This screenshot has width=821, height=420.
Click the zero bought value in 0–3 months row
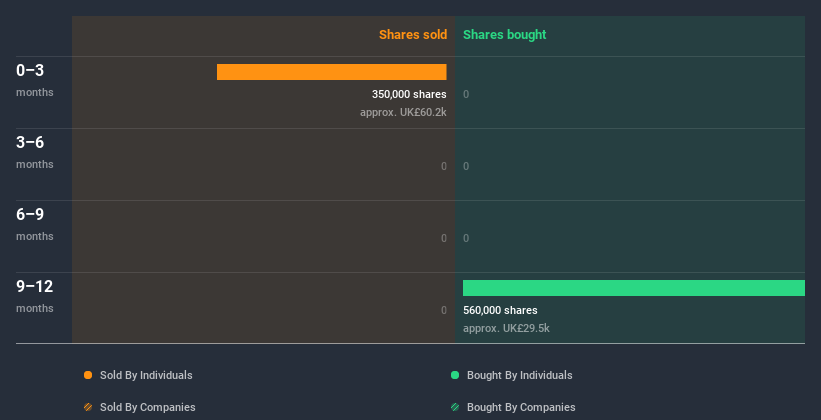point(466,94)
